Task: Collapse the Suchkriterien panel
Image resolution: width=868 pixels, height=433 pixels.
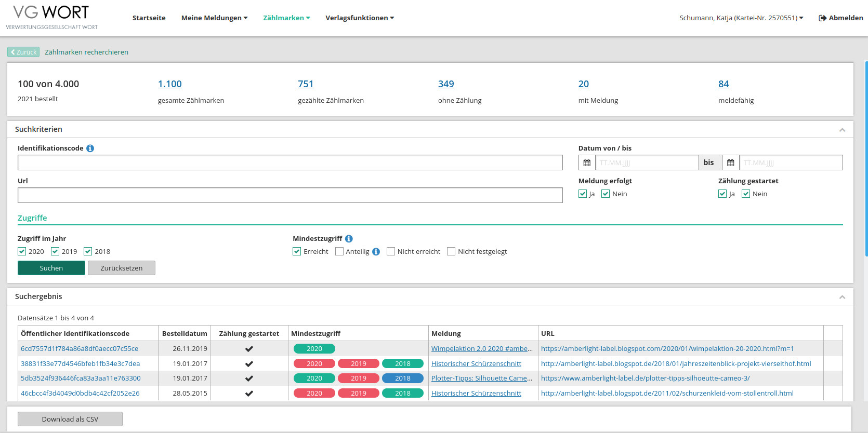Action: click(x=842, y=130)
